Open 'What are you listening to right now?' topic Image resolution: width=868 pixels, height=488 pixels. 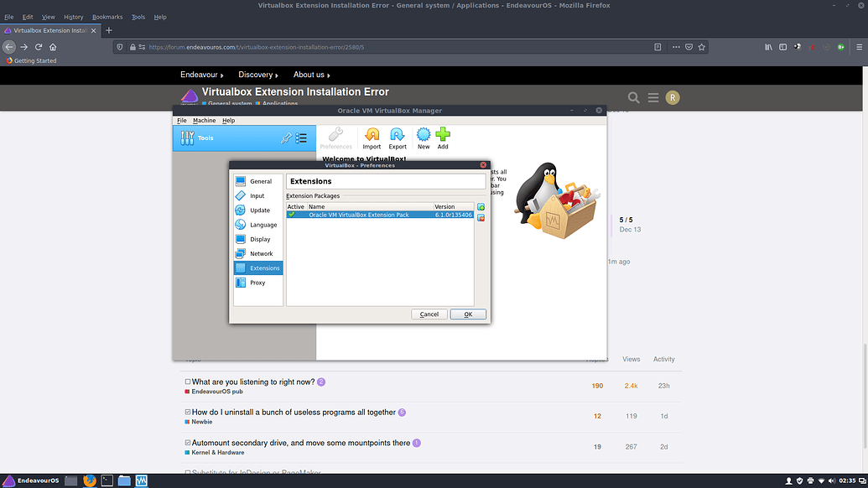pyautogui.click(x=253, y=382)
